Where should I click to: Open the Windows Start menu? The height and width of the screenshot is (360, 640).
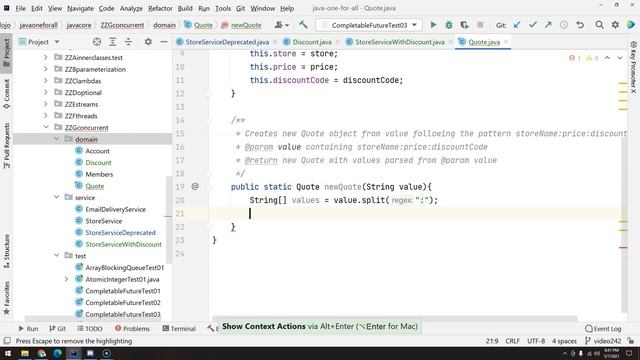click(x=8, y=353)
